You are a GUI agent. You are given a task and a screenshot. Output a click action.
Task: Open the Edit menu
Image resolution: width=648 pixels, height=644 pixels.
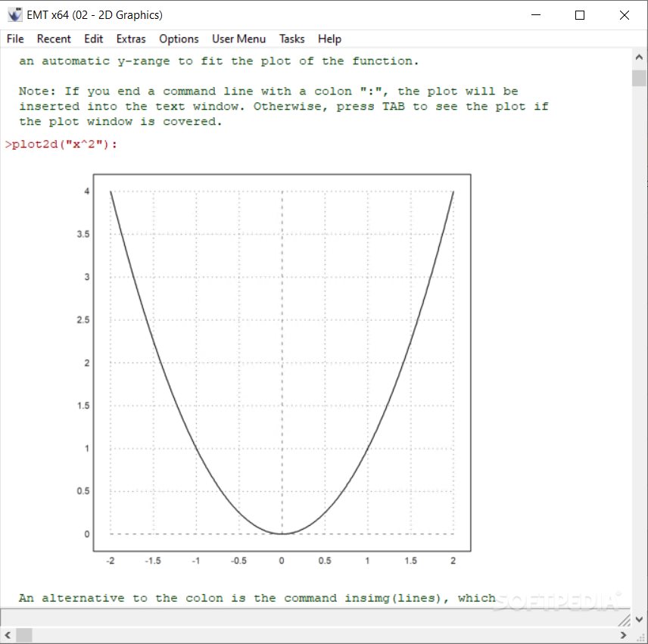[x=93, y=39]
